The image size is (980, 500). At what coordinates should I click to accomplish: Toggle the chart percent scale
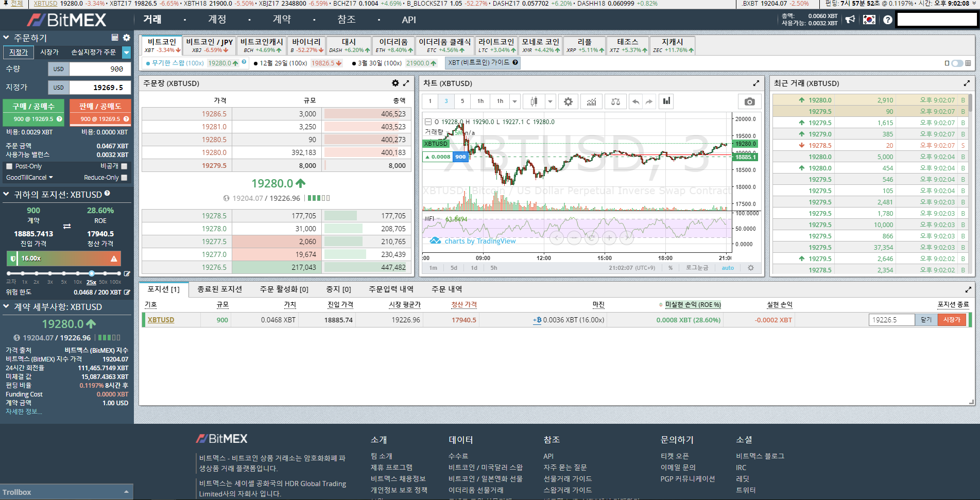coord(670,268)
